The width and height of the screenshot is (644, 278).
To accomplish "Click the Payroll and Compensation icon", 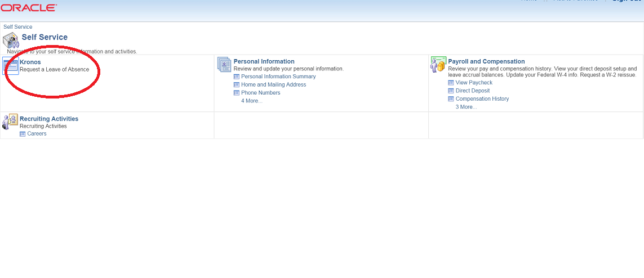I will tap(438, 65).
